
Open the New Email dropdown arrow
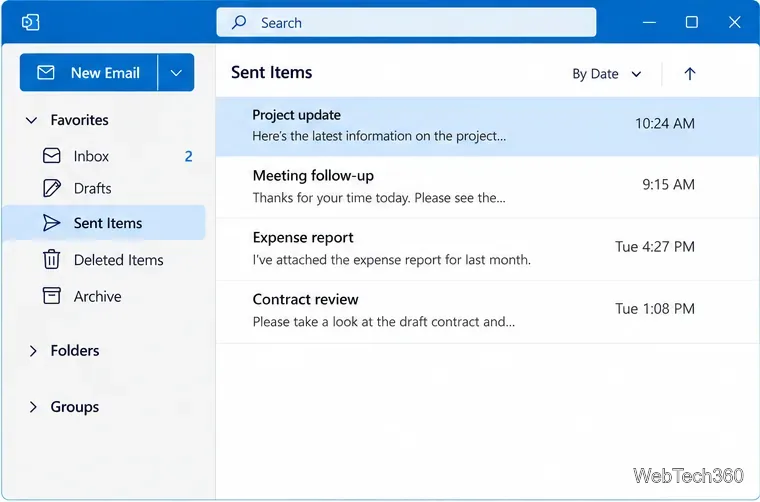point(176,73)
